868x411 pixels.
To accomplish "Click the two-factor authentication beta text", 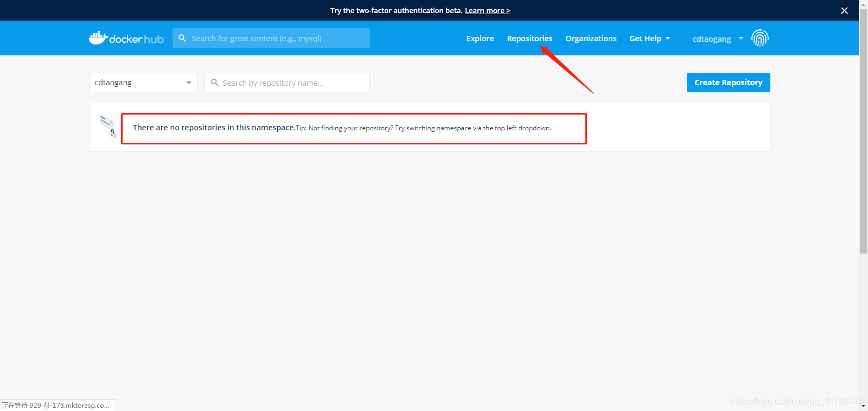I will (x=396, y=10).
